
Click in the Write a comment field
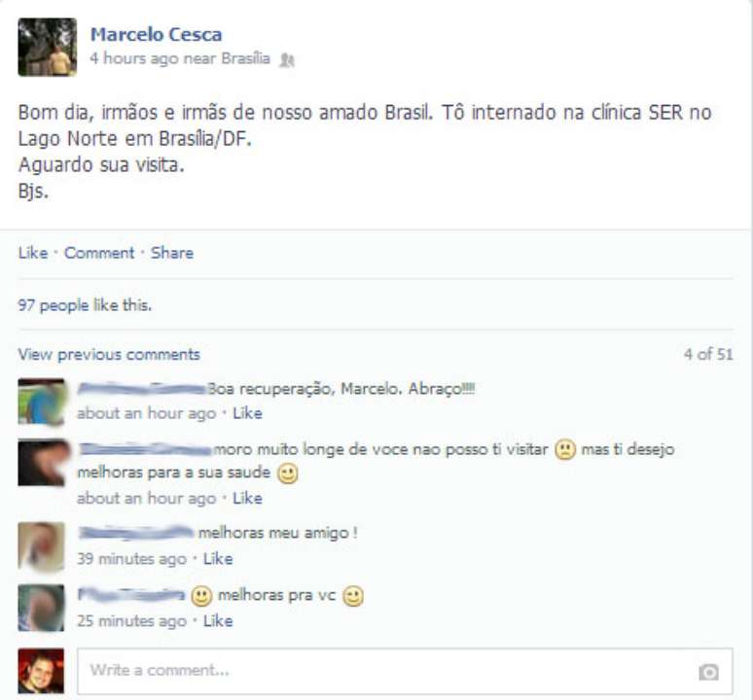tap(405, 671)
